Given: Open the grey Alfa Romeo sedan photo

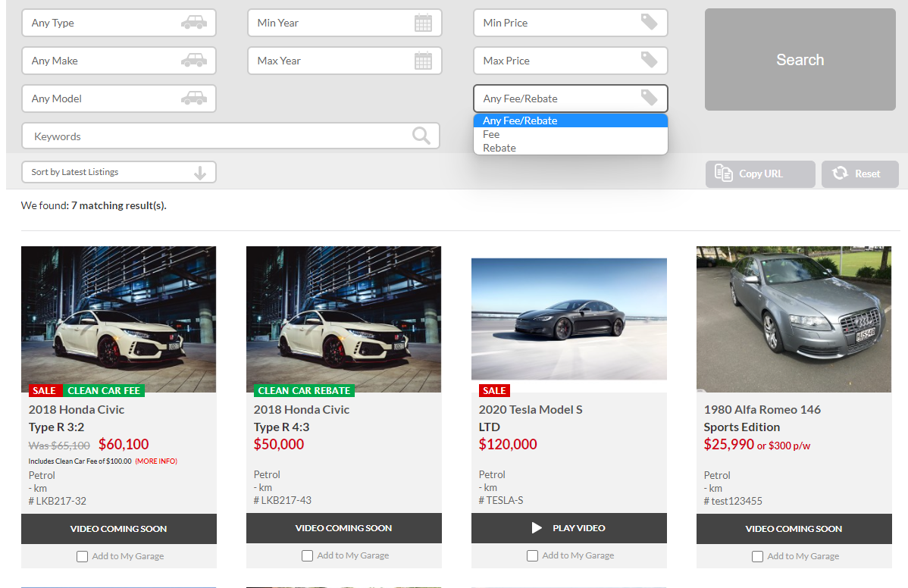Looking at the screenshot, I should click(794, 320).
